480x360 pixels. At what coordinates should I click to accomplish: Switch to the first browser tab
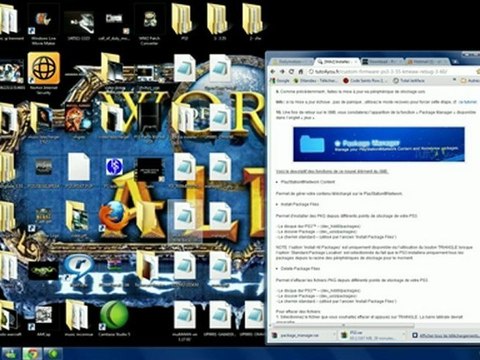click(292, 62)
